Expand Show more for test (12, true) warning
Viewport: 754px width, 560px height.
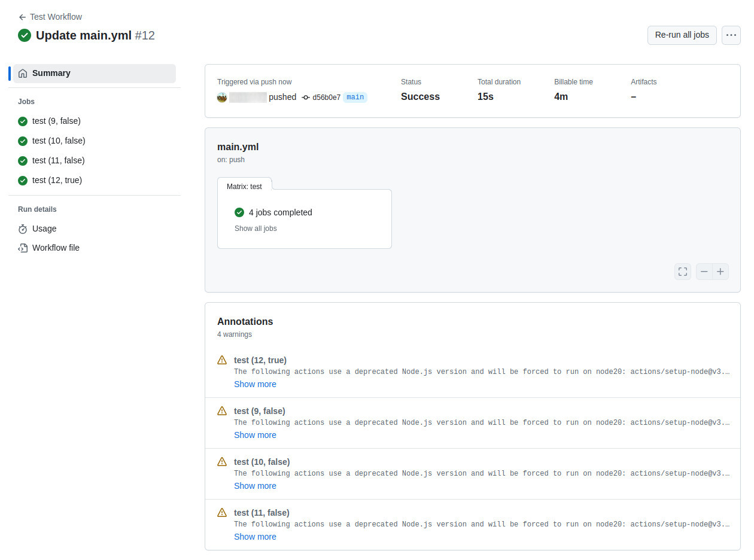tap(255, 384)
